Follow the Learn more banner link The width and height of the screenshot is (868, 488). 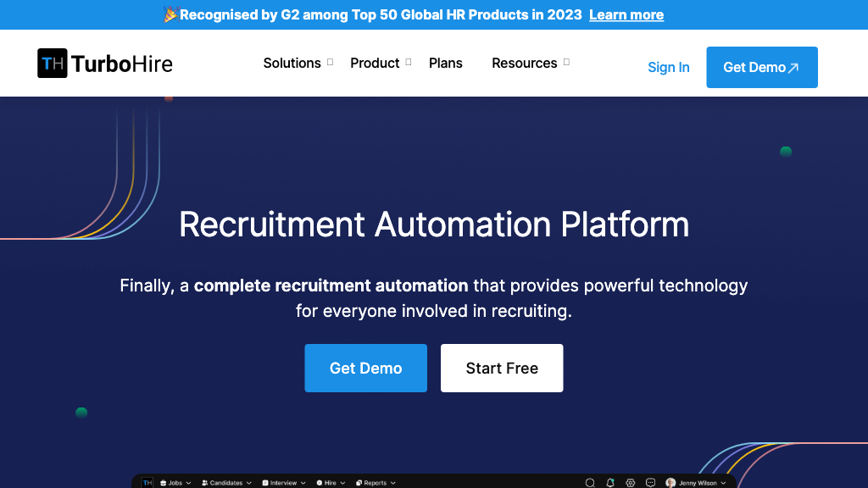[x=626, y=14]
